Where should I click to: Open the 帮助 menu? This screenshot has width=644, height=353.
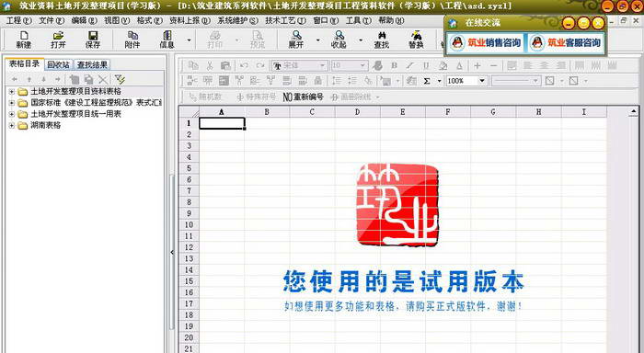391,20
